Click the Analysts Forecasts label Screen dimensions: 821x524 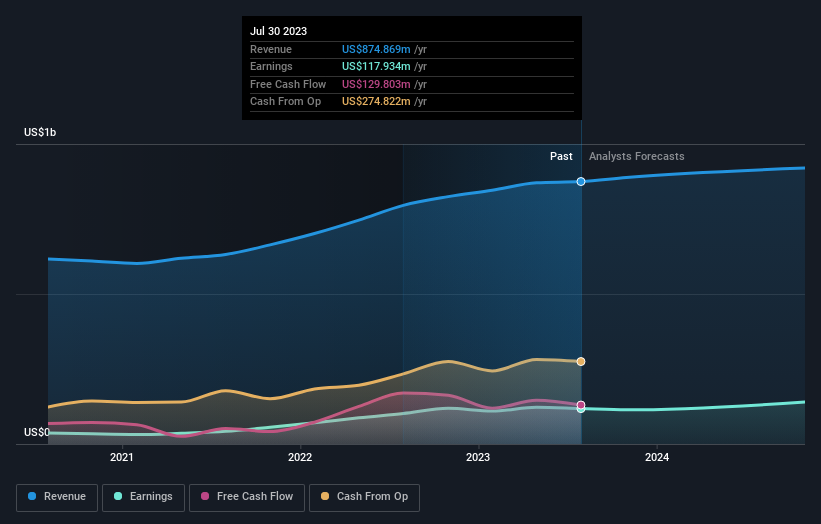(636, 157)
